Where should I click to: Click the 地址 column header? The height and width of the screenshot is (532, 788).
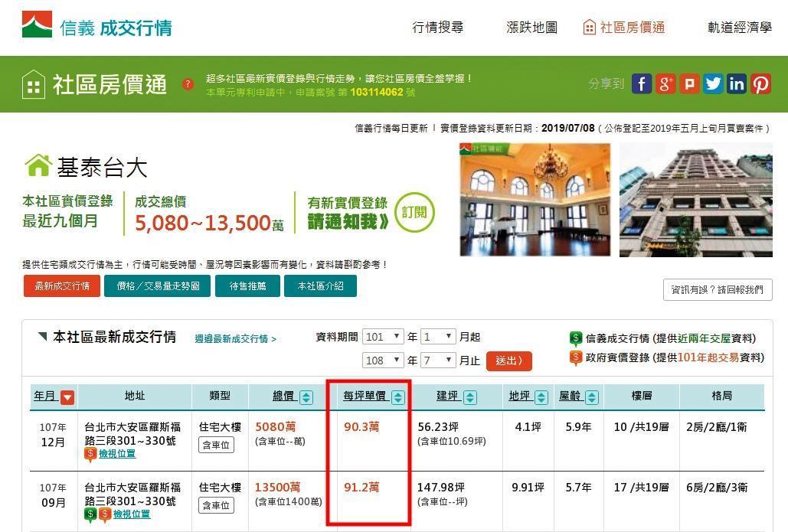click(x=135, y=396)
